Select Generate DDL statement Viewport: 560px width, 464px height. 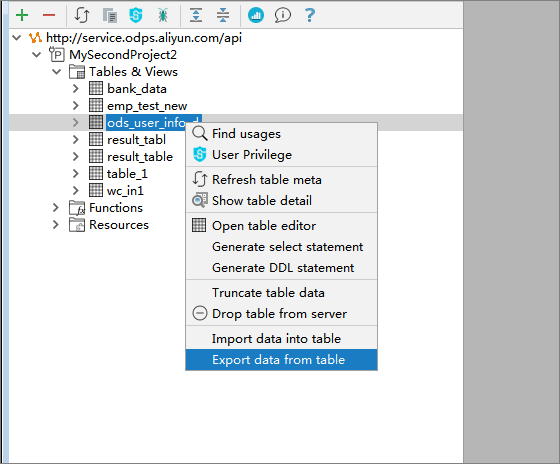pos(281,268)
